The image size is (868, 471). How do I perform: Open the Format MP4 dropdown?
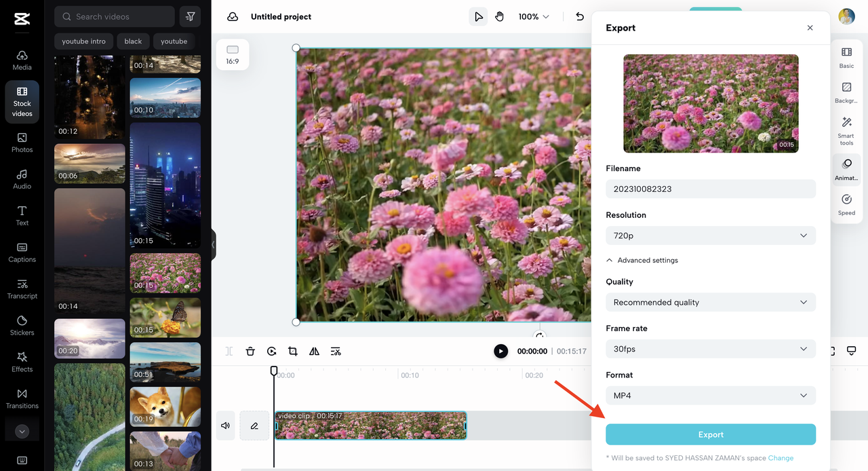pyautogui.click(x=710, y=396)
